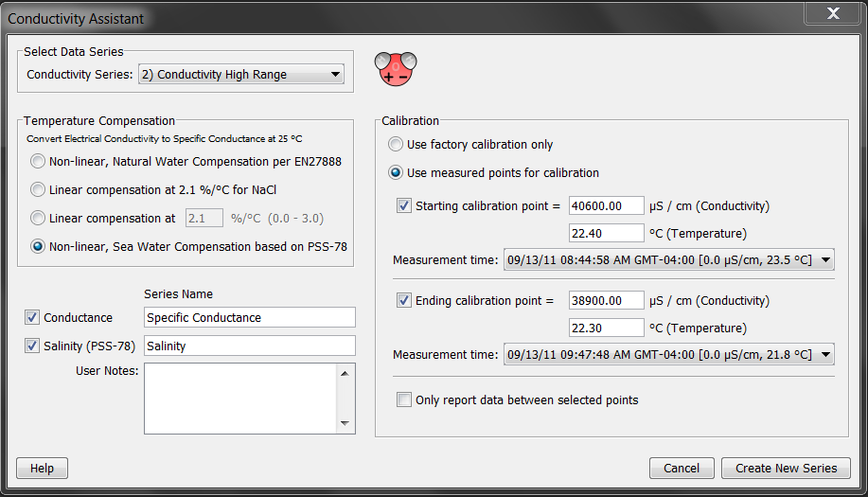868x497 pixels.
Task: Select Linear compensation at 2.1 %/°C for NaCl
Action: [38, 189]
